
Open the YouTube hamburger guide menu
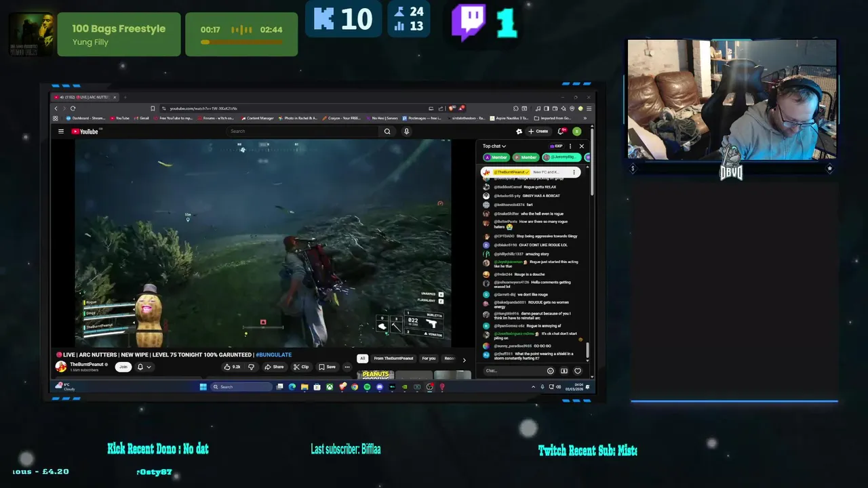(x=60, y=131)
